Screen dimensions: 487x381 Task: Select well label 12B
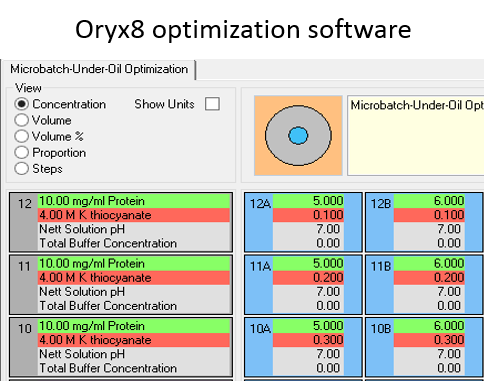tap(381, 204)
